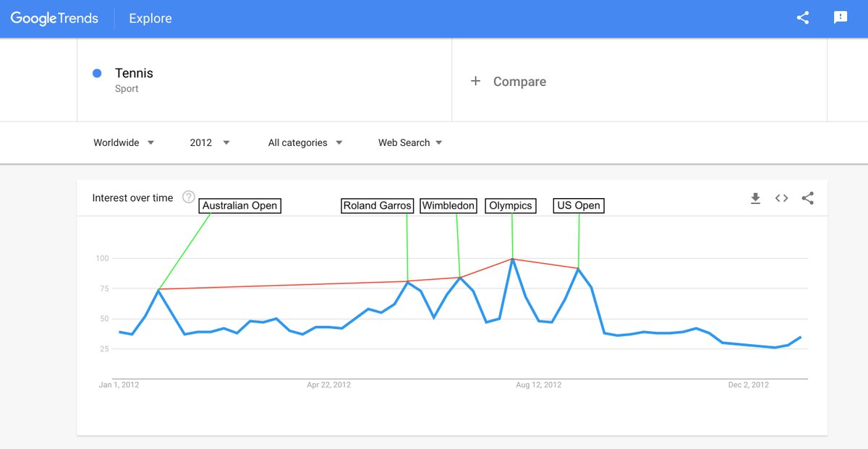Open the embed code for the chart
This screenshot has width=868, height=449.
coord(781,197)
